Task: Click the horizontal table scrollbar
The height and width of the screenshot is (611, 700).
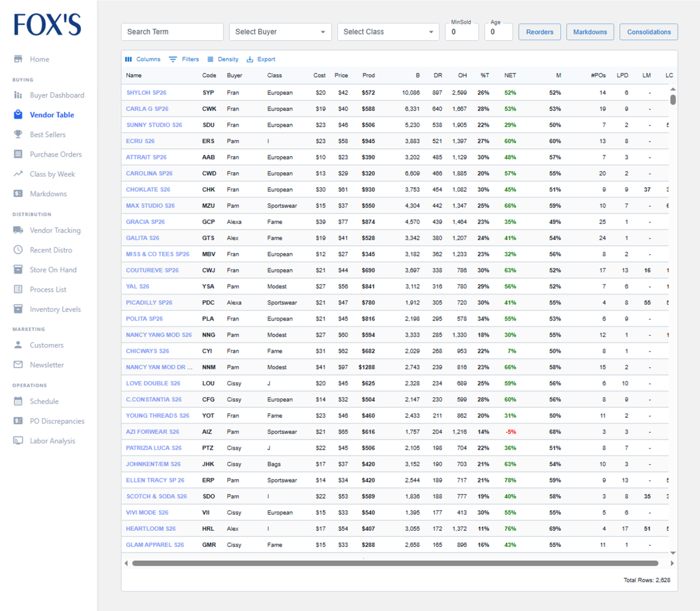Action: coord(395,563)
